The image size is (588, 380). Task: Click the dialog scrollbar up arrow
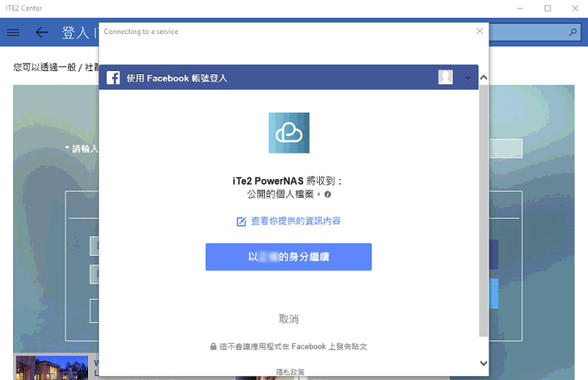tap(484, 77)
